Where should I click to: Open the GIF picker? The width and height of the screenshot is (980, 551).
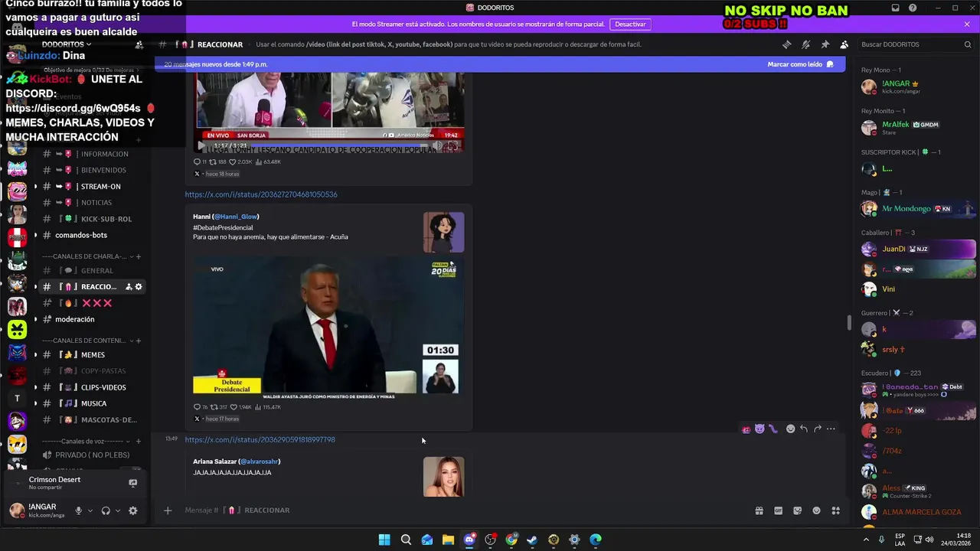pos(778,510)
